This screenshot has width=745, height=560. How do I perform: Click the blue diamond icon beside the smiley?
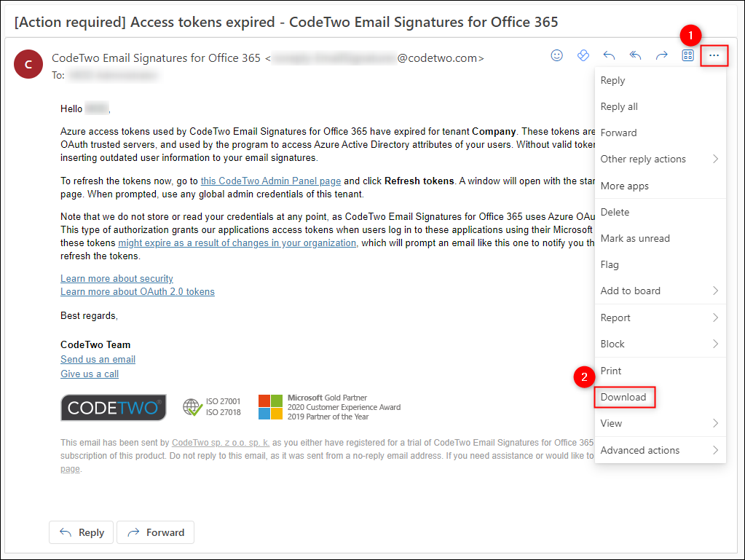pos(583,55)
